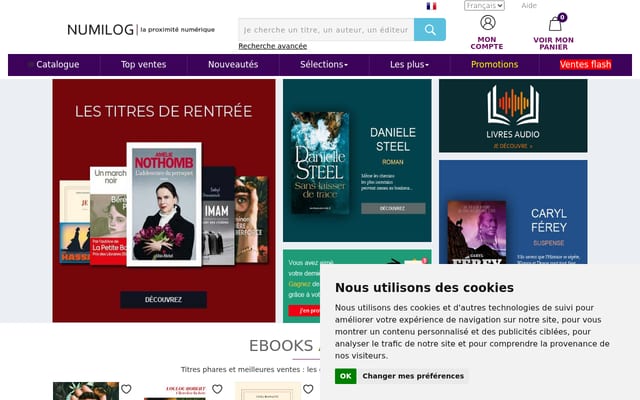Viewport: 640px width, 400px height.
Task: Click the La Petite book cover
Action: pyautogui.click(x=108, y=216)
